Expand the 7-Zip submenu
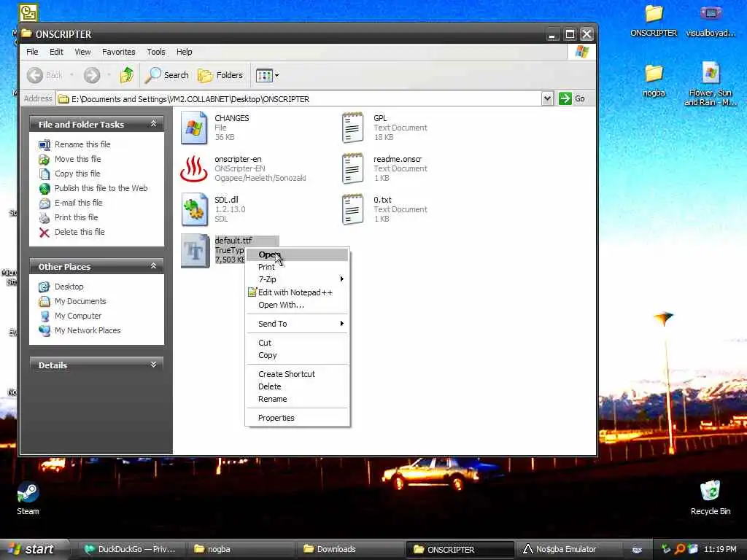This screenshot has height=560, width=747. point(298,279)
